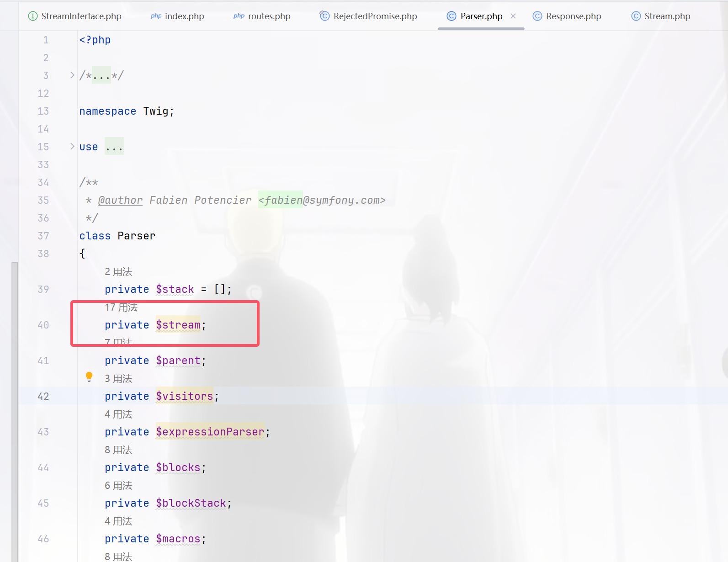
Task: Click the class icon on Stream.php tab
Action: point(636,16)
